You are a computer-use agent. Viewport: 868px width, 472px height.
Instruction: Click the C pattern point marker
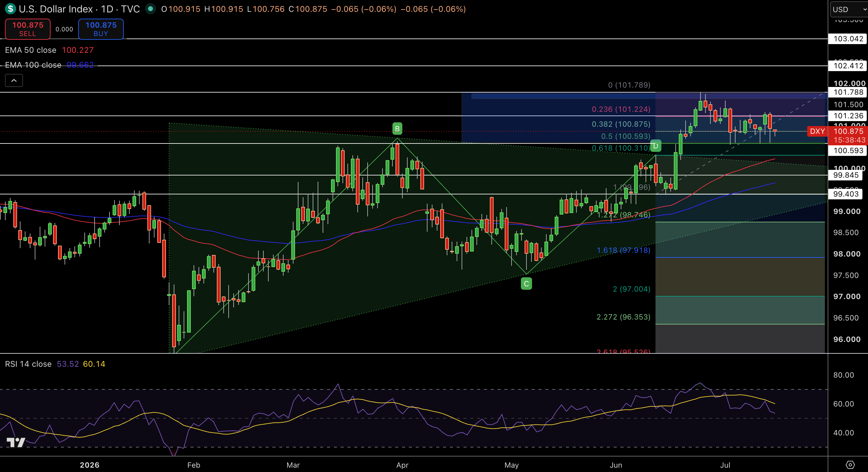click(x=526, y=284)
